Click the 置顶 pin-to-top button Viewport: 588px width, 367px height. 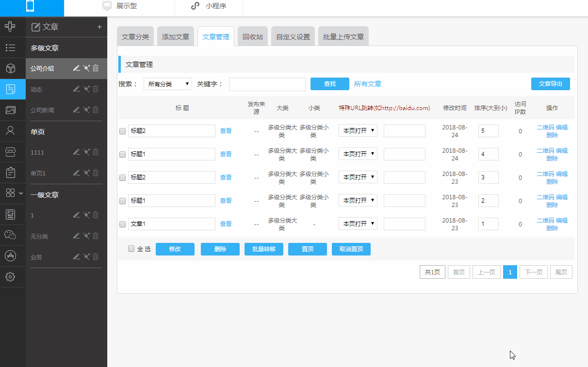pyautogui.click(x=308, y=249)
